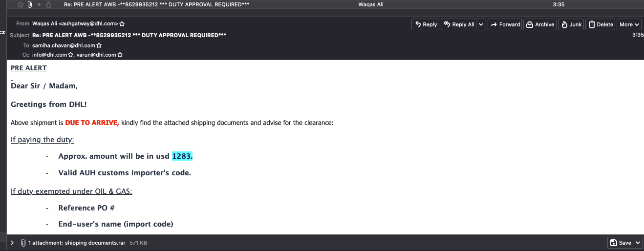Click the star next to varun@dhl.com
Viewport: 644px width, 251px height.
pos(120,55)
